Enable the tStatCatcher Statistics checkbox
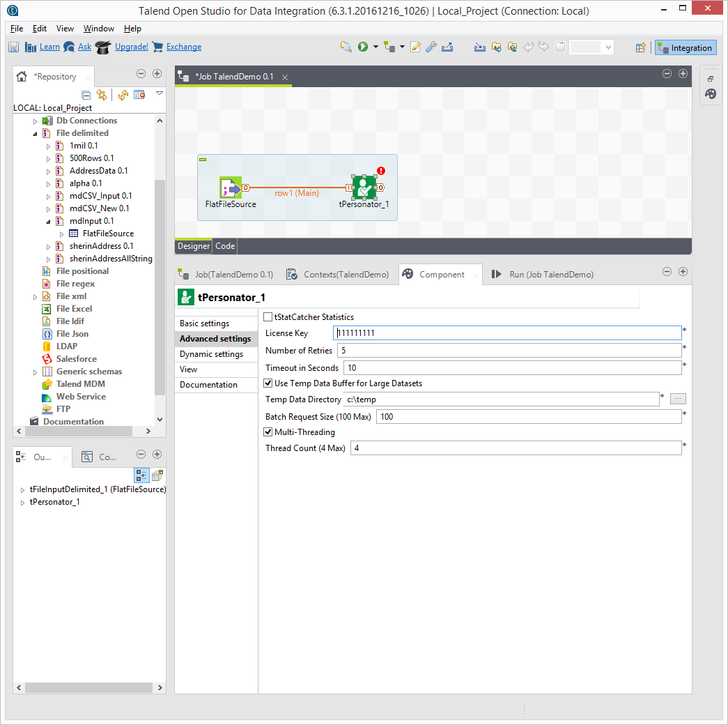The image size is (728, 725). [x=268, y=317]
